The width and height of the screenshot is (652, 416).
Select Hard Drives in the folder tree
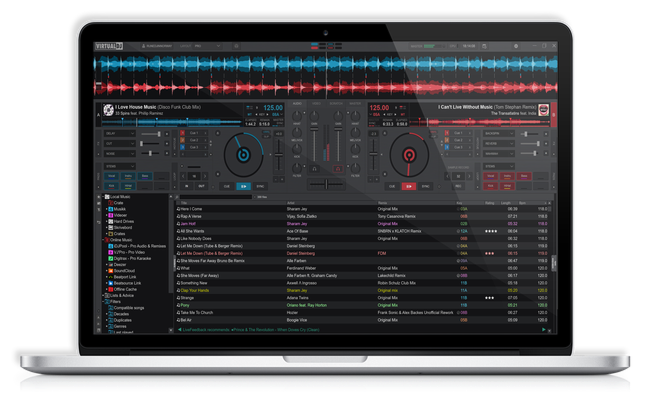(121, 222)
